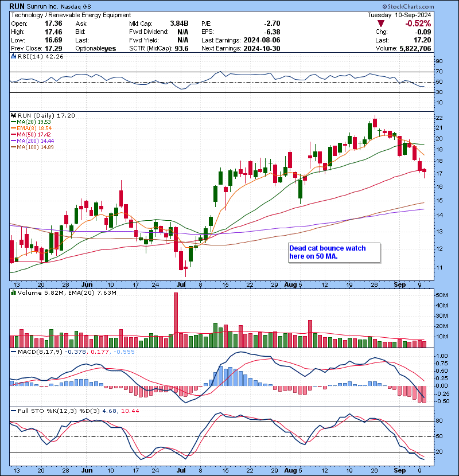Click the Optionable yes field
Image resolution: width=459 pixels, height=476 pixels.
[96, 48]
